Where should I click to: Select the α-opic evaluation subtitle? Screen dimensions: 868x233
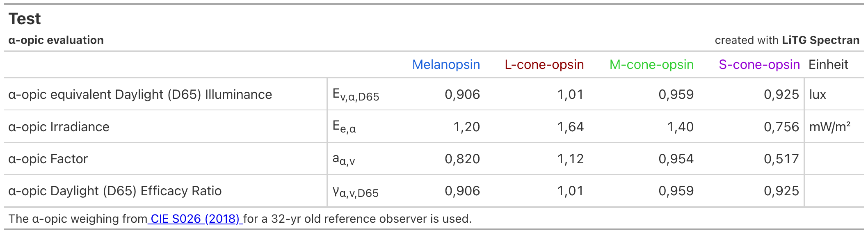[x=56, y=40]
